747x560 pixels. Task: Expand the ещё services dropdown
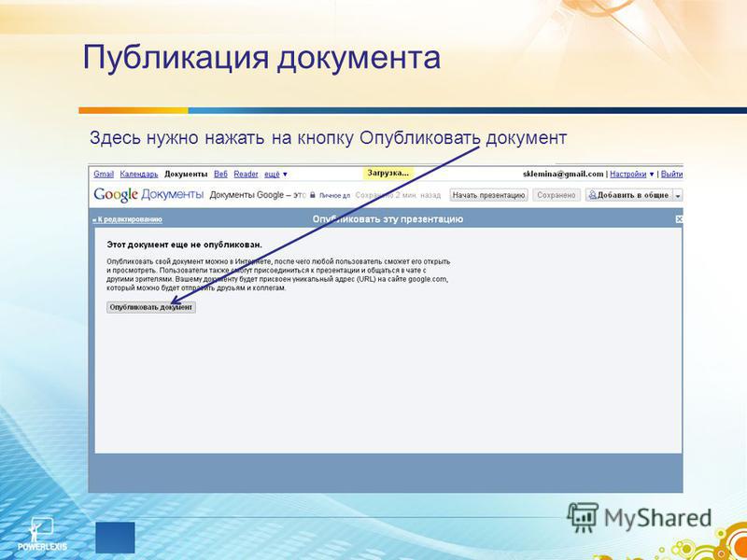click(x=275, y=175)
